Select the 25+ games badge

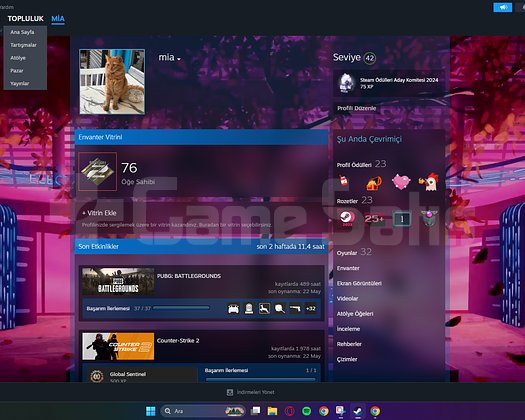(374, 219)
